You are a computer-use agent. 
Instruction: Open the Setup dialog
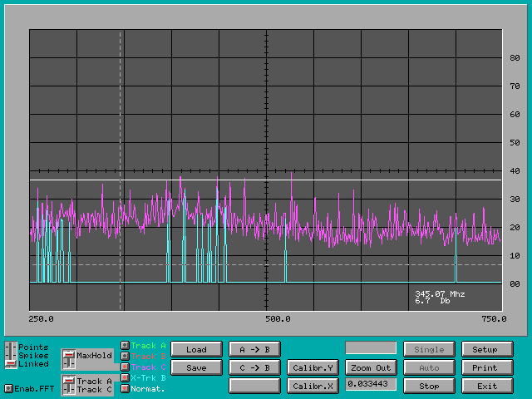(x=487, y=349)
